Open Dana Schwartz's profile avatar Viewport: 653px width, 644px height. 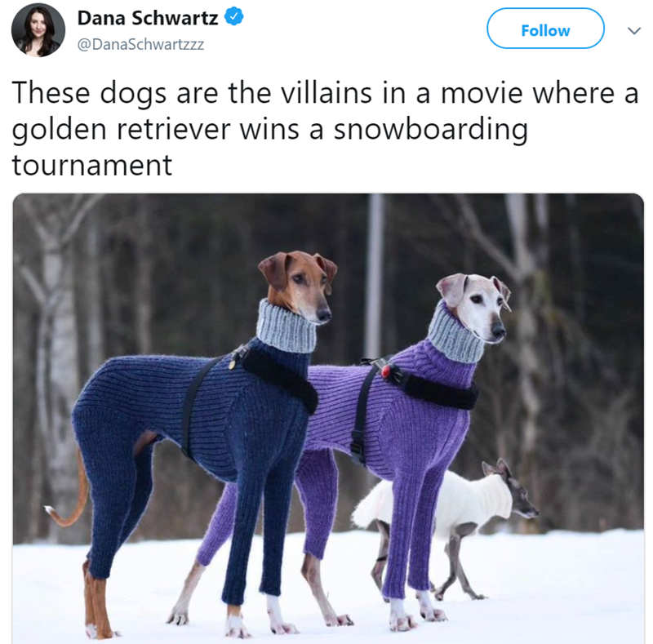coord(38,30)
